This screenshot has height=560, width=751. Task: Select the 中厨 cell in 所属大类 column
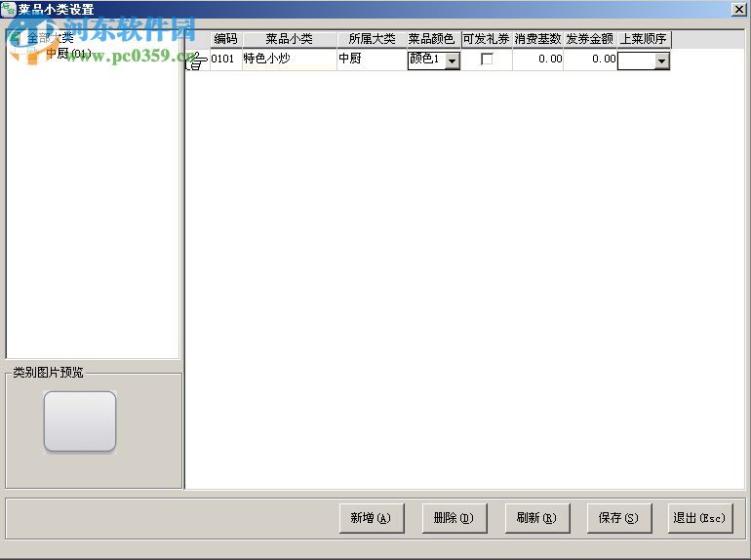pos(372,59)
